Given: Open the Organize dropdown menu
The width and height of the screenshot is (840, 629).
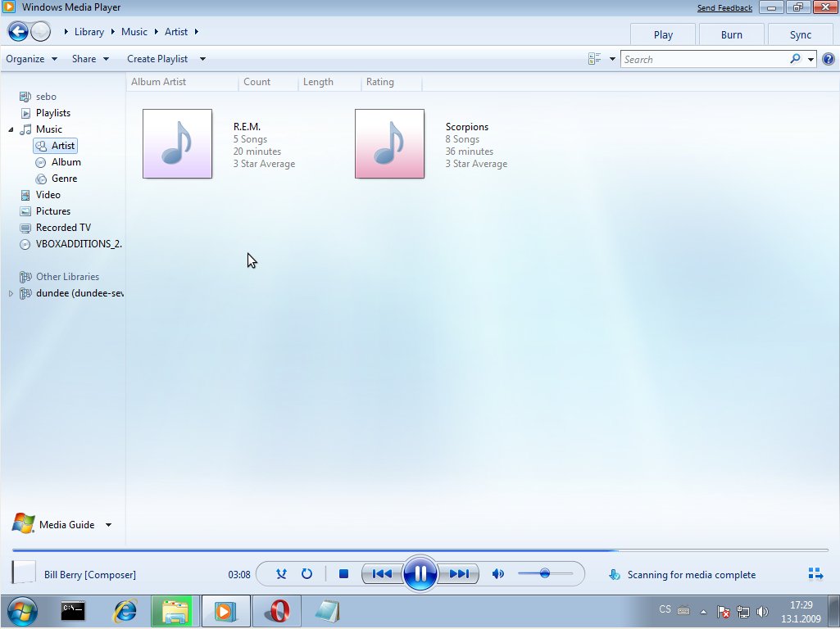Looking at the screenshot, I should click(31, 59).
